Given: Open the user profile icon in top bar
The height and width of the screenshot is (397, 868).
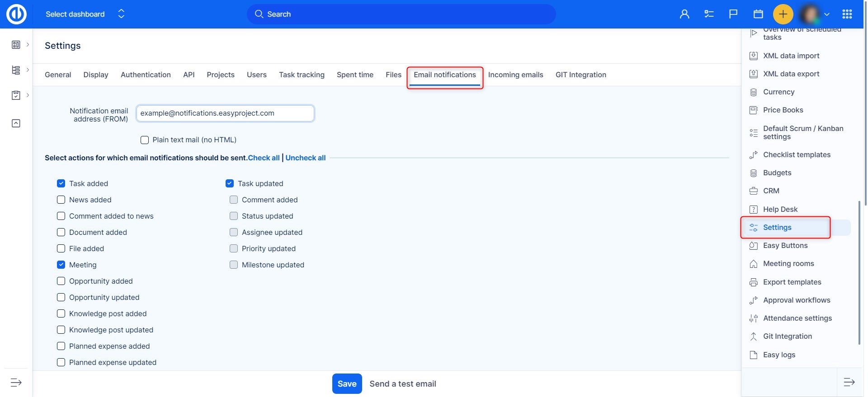Looking at the screenshot, I should pos(684,14).
